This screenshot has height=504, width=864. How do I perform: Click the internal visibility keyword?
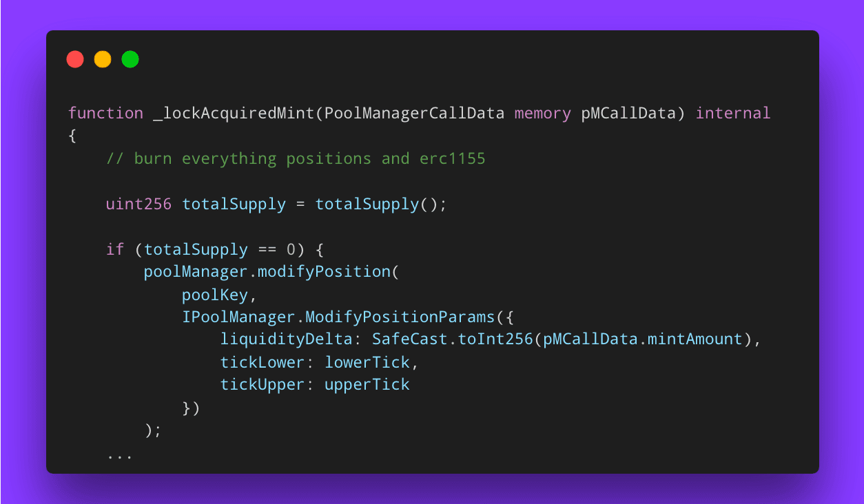pyautogui.click(x=733, y=113)
